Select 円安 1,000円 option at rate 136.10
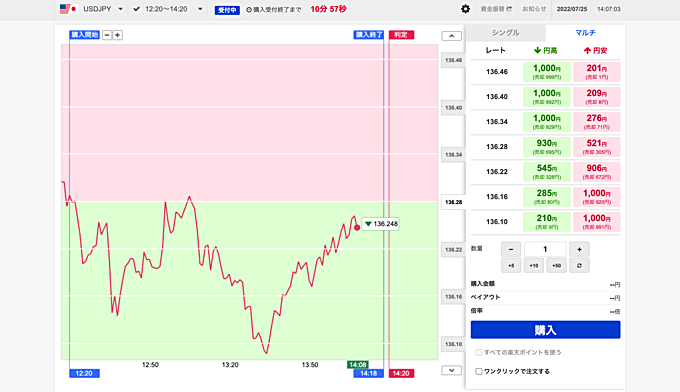 (597, 222)
